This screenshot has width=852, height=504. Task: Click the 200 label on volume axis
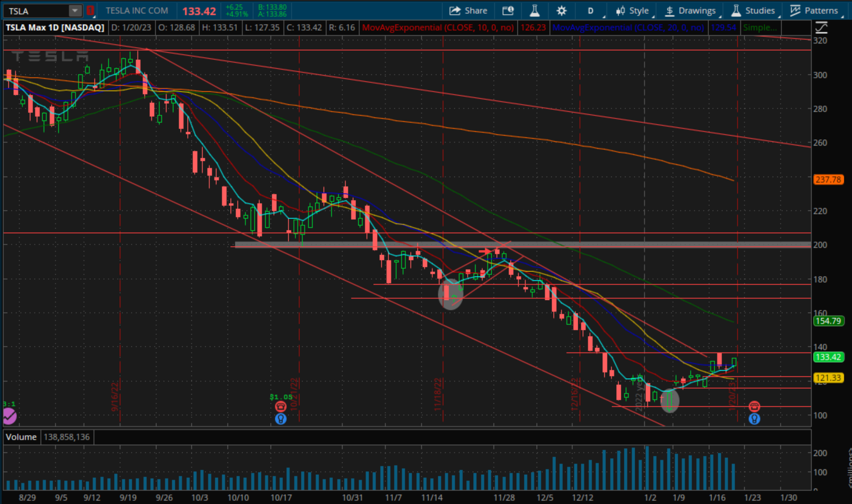820,453
